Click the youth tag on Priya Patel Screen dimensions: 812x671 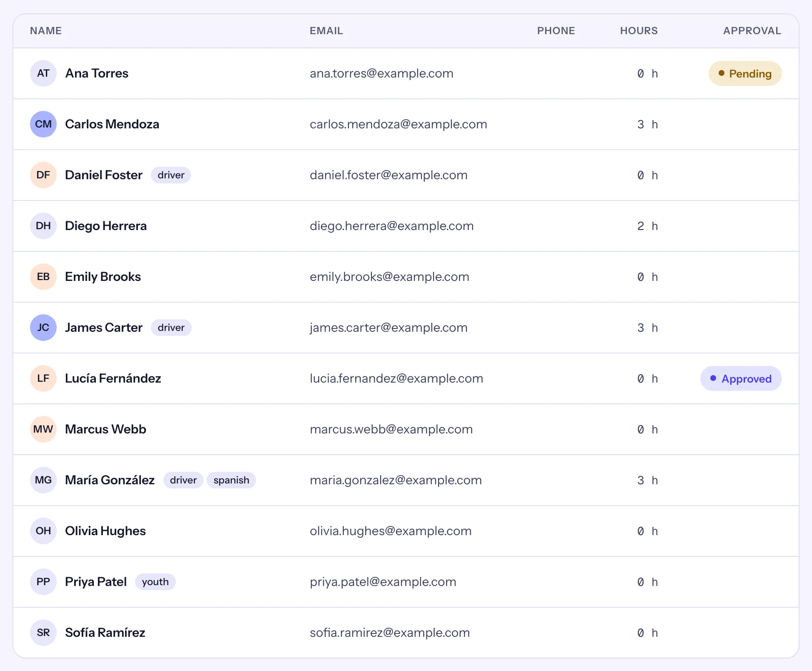155,582
